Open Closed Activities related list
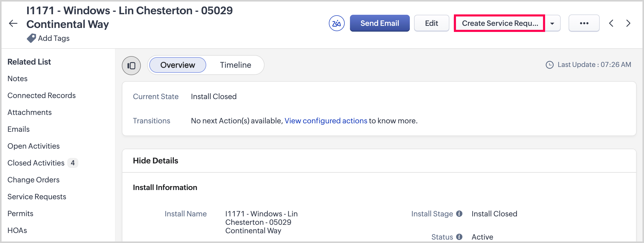This screenshot has width=644, height=243. coord(36,163)
